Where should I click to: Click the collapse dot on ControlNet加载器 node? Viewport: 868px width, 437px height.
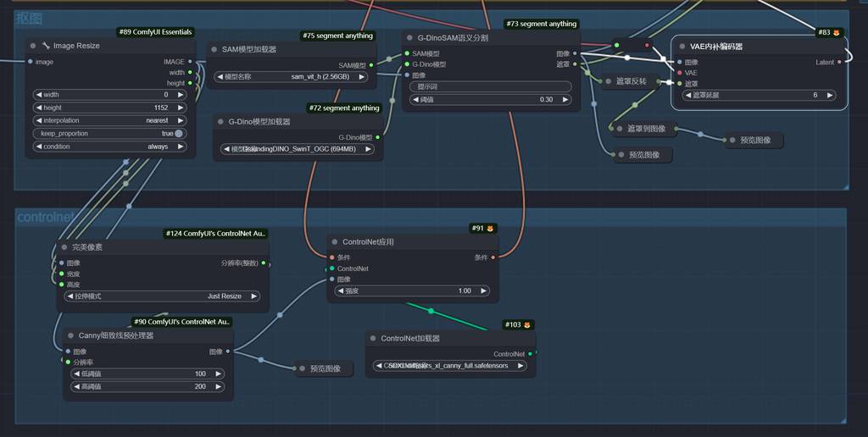pos(372,339)
